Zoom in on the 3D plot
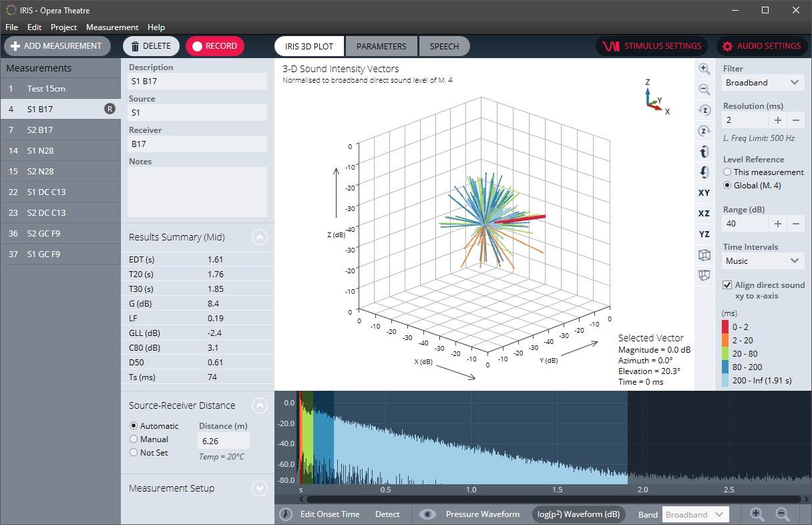Image resolution: width=812 pixels, height=525 pixels. coord(704,68)
